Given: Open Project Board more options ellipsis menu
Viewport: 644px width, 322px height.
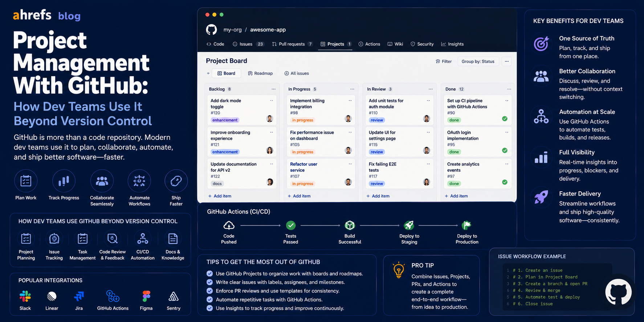Looking at the screenshot, I should click(x=507, y=61).
